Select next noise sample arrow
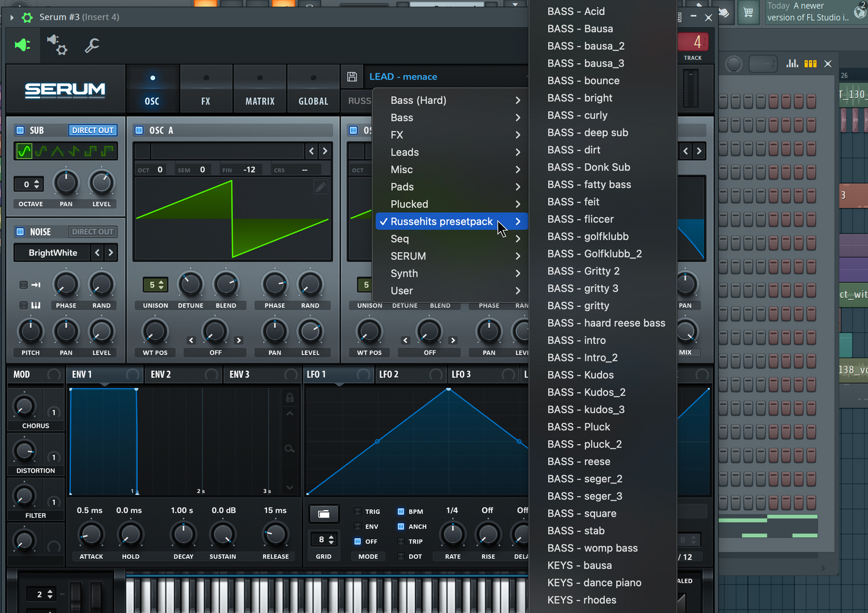Viewport: 868px width, 613px height. [111, 253]
